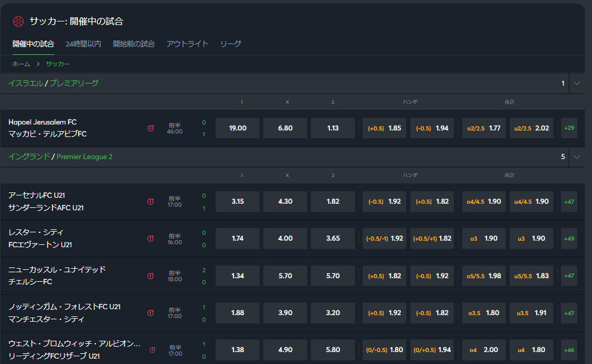Collapse the イスラエル / プレミアリーグ section
The width and height of the screenshot is (592, 364).
tap(577, 83)
